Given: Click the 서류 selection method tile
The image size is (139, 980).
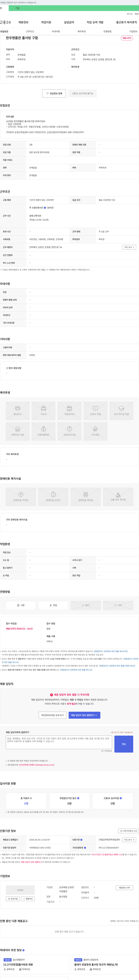Looking at the screenshot, I should click(21, 605).
